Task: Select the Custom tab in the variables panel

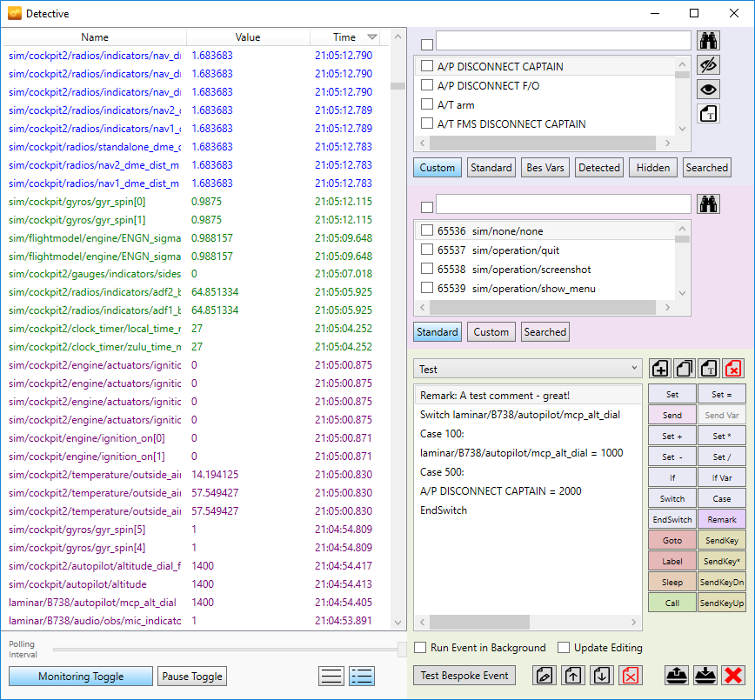Action: 438,168
